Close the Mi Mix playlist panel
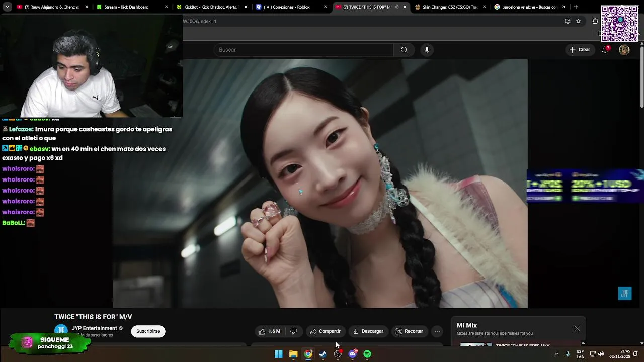This screenshot has width=644, height=362. click(577, 328)
